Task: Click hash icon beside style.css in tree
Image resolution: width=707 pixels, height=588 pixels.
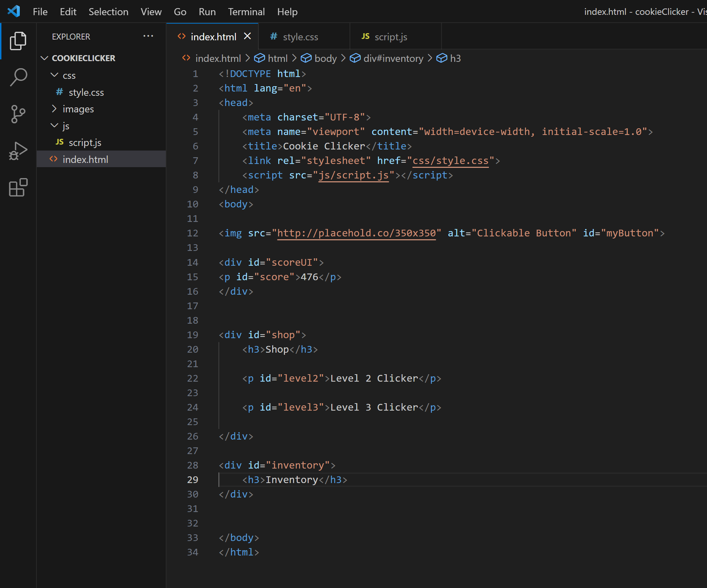Action: coord(59,92)
